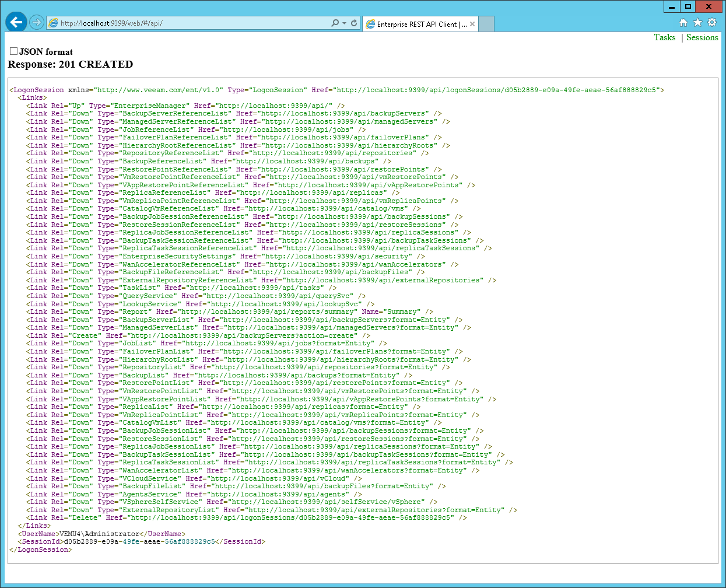
Task: Click the search magnifier in the address bar
Action: [335, 23]
